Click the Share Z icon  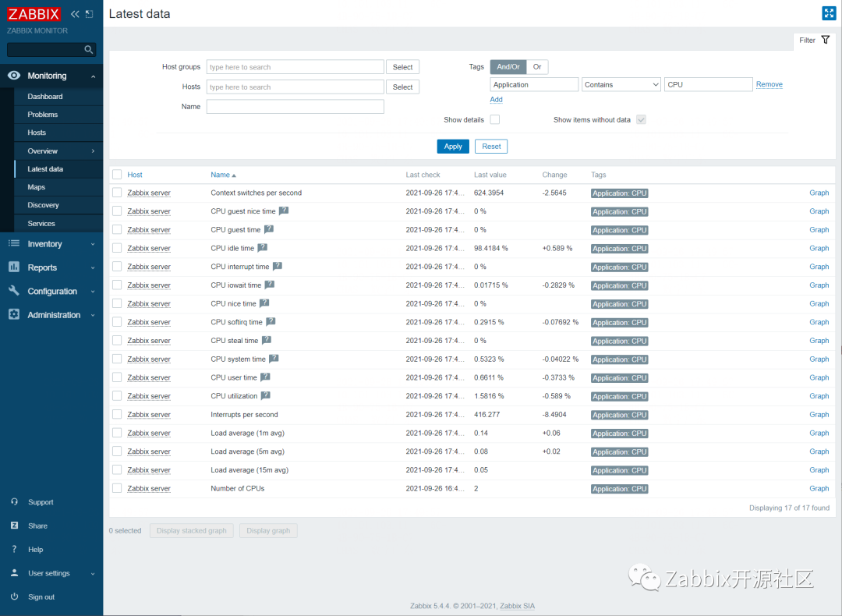pos(15,526)
